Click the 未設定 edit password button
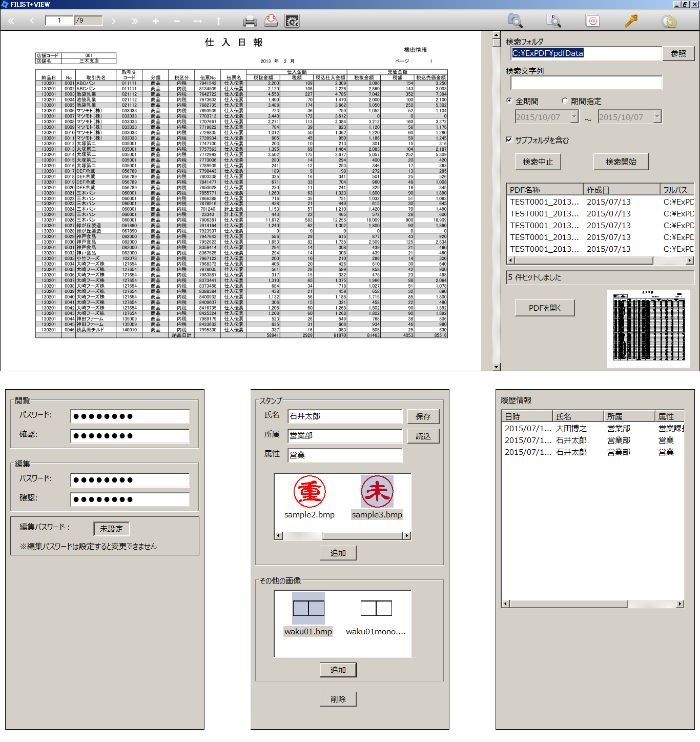This screenshot has width=700, height=742. click(112, 529)
